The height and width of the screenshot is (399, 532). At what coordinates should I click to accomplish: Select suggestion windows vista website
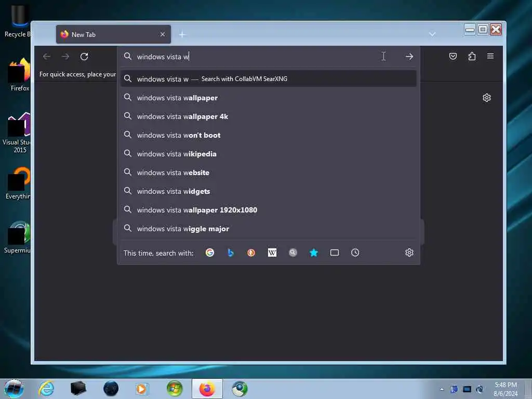pos(269,172)
